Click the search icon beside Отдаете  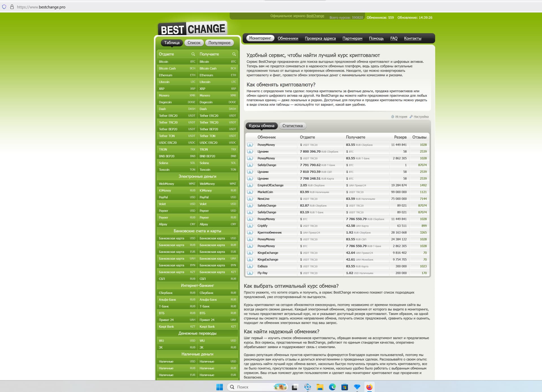(193, 54)
